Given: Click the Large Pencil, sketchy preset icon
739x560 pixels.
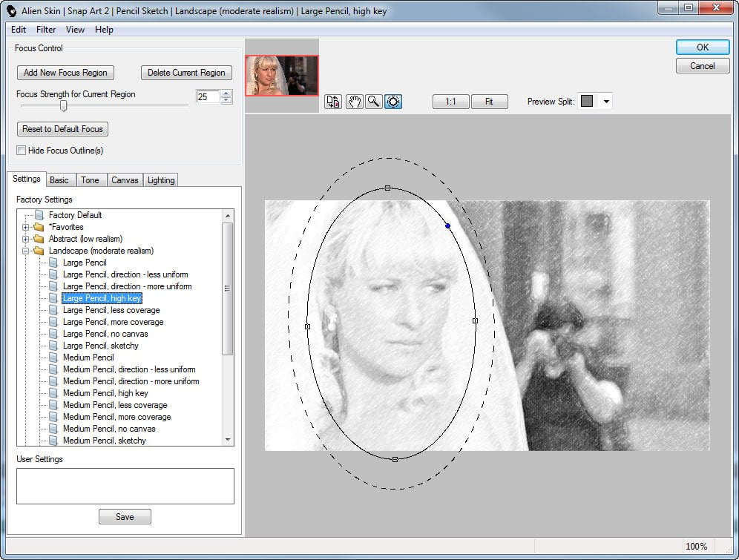Looking at the screenshot, I should (53, 346).
